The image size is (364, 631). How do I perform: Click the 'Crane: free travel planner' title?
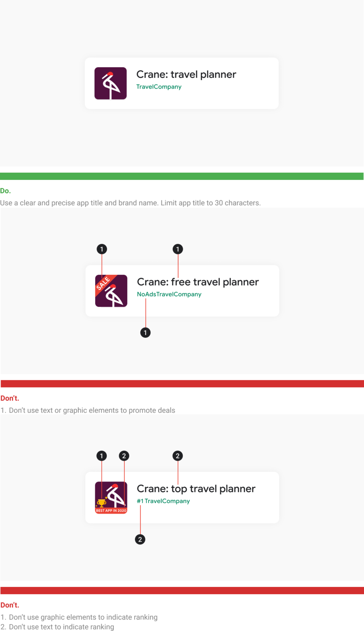[198, 282]
